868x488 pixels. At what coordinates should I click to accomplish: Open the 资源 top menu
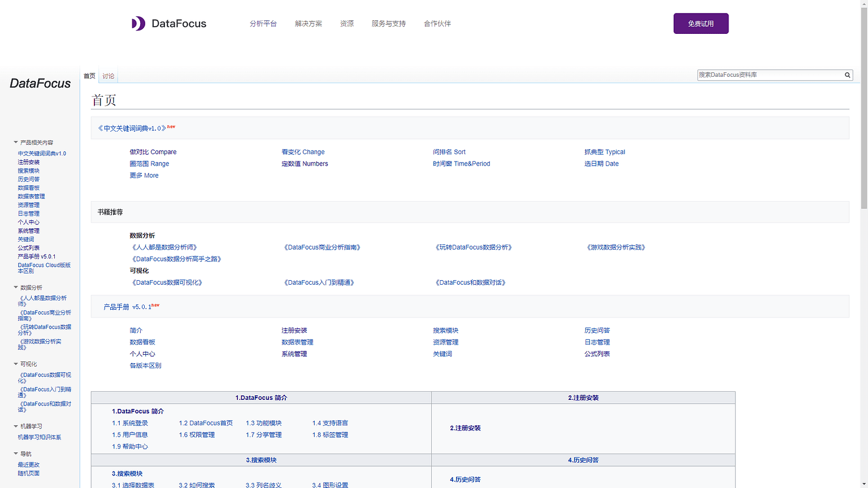[x=347, y=24]
